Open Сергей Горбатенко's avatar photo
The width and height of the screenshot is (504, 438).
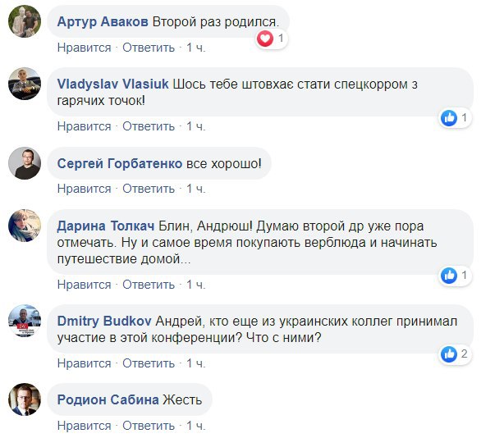coord(25,162)
